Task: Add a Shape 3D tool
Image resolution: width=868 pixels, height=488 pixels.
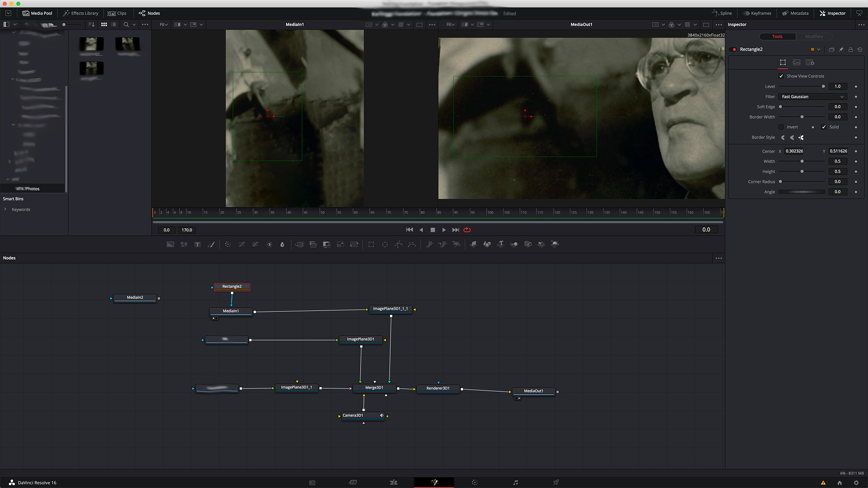Action: click(x=487, y=244)
